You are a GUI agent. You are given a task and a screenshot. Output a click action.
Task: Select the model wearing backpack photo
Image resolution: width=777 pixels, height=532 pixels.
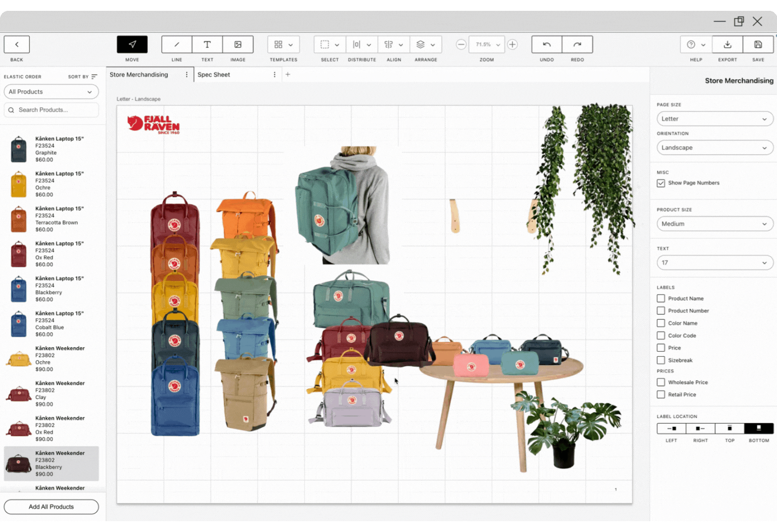pos(344,205)
